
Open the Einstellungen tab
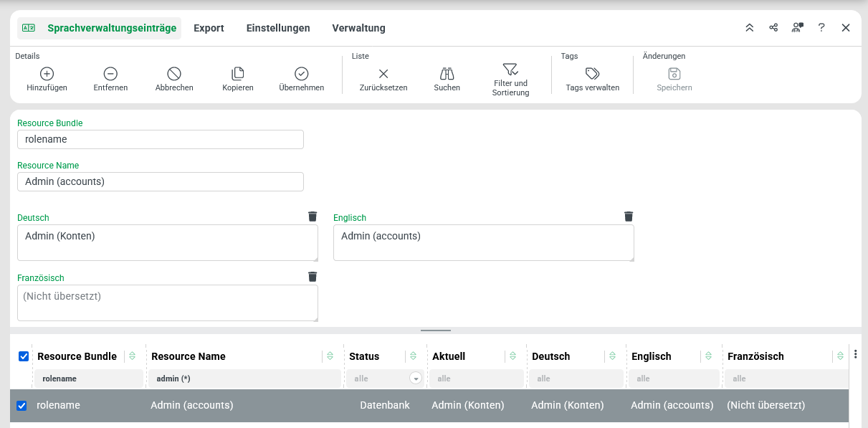[x=278, y=28]
